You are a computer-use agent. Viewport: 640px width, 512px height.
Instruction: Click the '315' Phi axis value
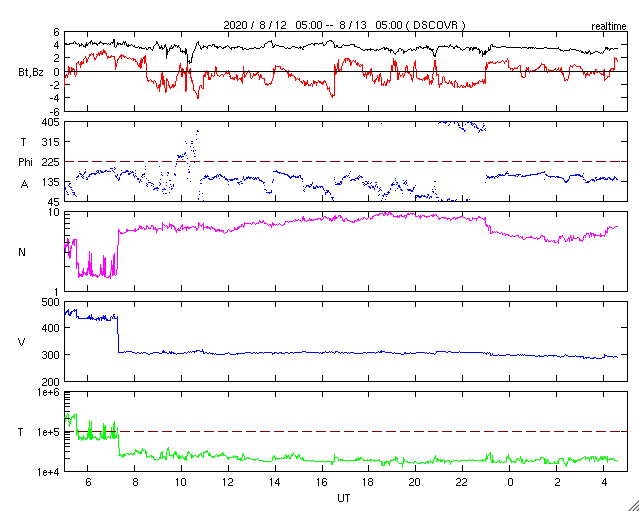coord(51,142)
